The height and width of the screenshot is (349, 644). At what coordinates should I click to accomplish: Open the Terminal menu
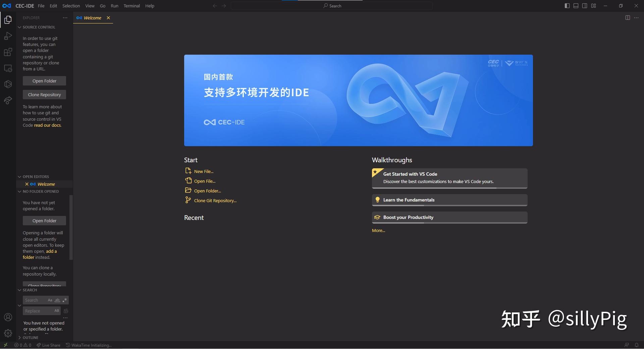click(x=131, y=6)
